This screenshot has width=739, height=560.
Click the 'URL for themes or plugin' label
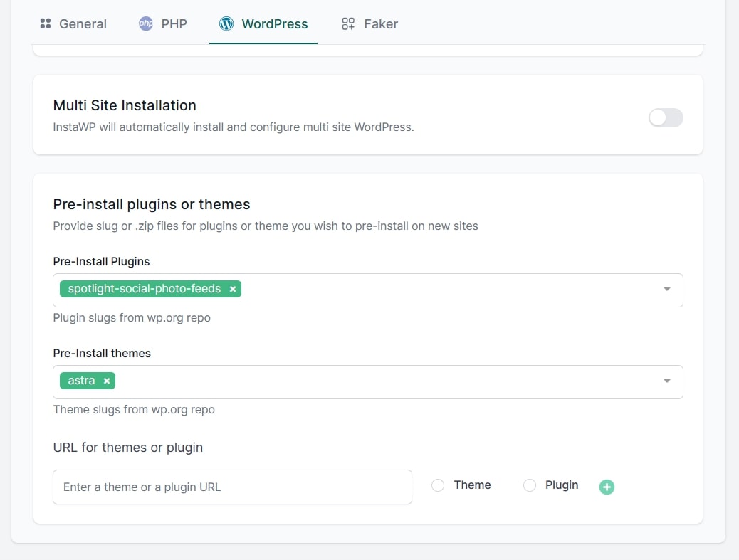coord(127,448)
